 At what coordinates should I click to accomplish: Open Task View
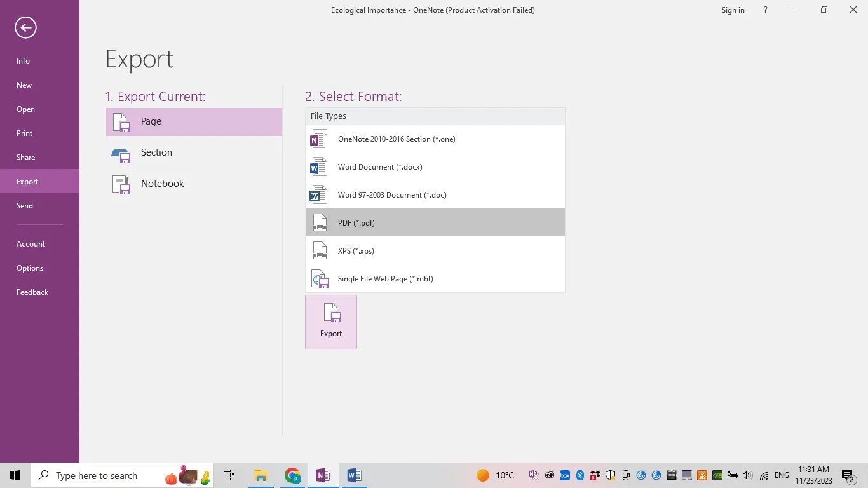(x=228, y=475)
